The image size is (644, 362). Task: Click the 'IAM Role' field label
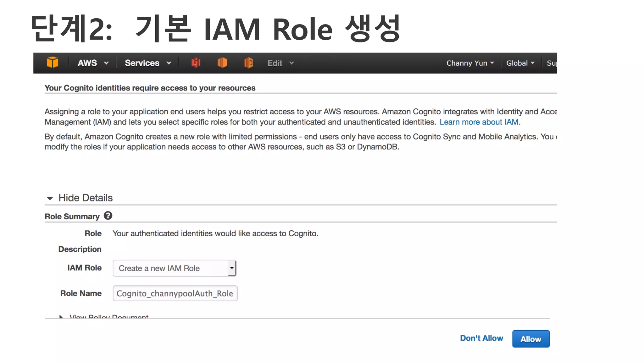(x=84, y=268)
